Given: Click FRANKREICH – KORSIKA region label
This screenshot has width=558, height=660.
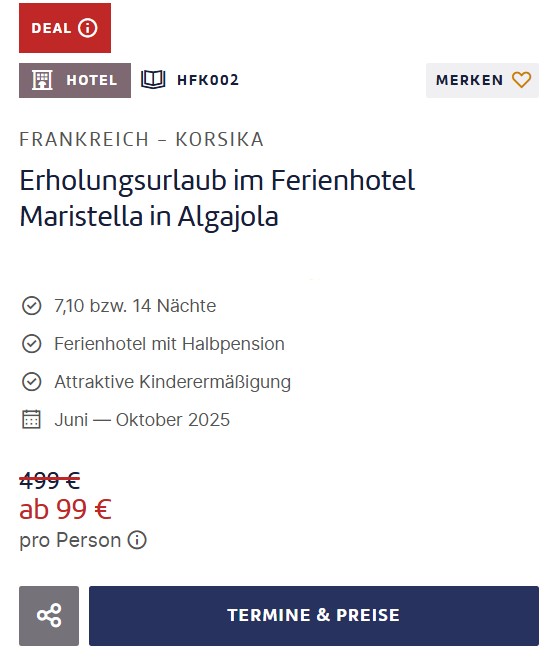Looking at the screenshot, I should point(141,139).
